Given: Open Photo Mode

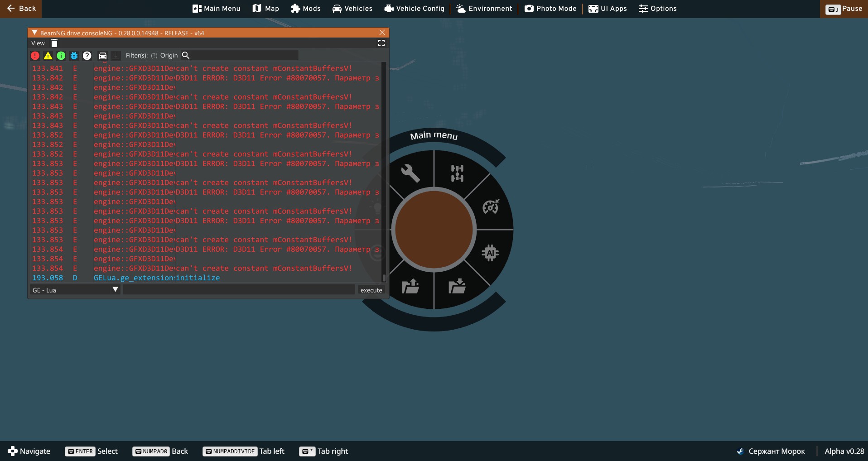Looking at the screenshot, I should 550,9.
